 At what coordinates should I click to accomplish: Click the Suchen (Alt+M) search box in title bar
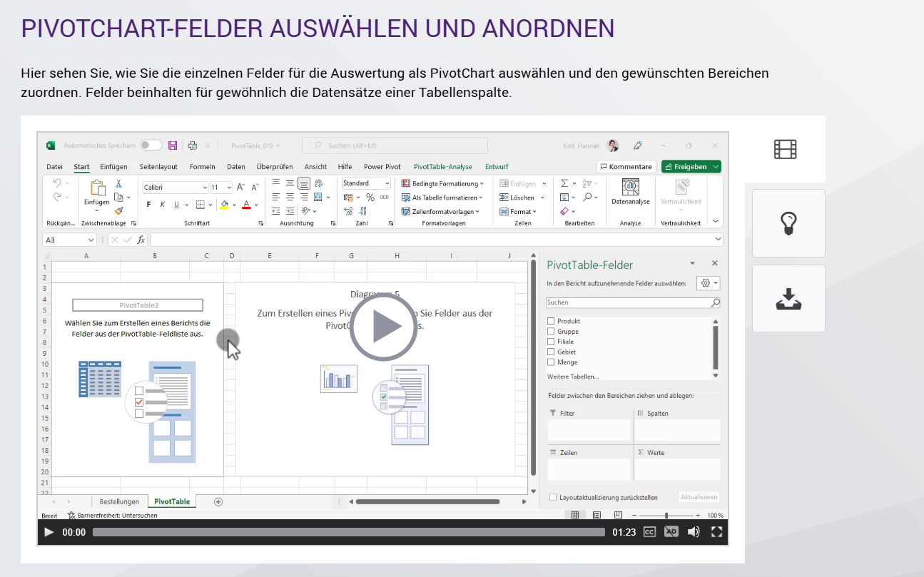tap(395, 145)
